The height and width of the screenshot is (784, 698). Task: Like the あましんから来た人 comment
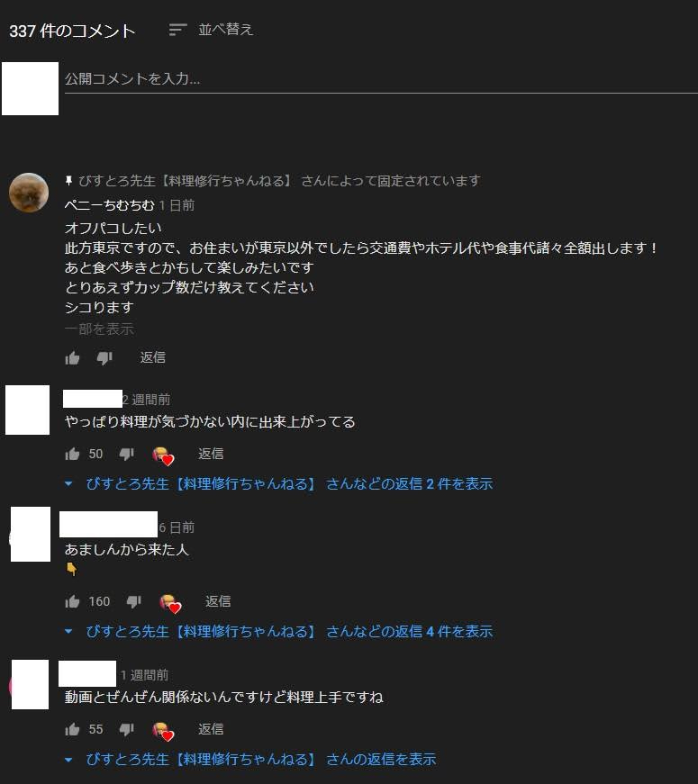[72, 601]
